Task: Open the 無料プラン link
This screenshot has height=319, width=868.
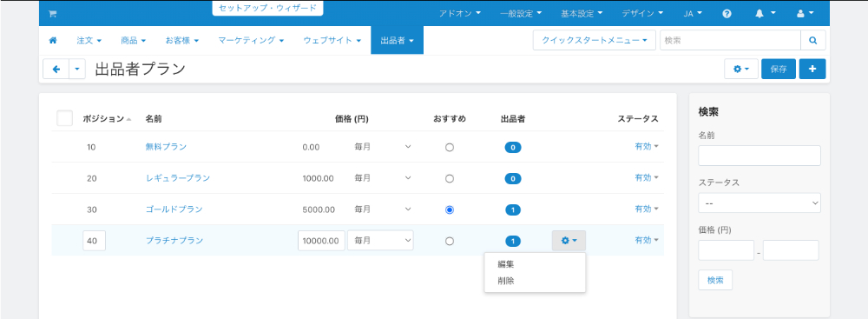Action: pos(166,147)
